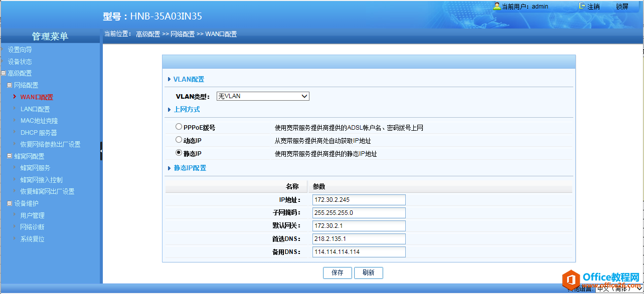The image size is (644, 294).
Task: Click 网络配置 in the breadcrumb path
Action: tap(183, 34)
